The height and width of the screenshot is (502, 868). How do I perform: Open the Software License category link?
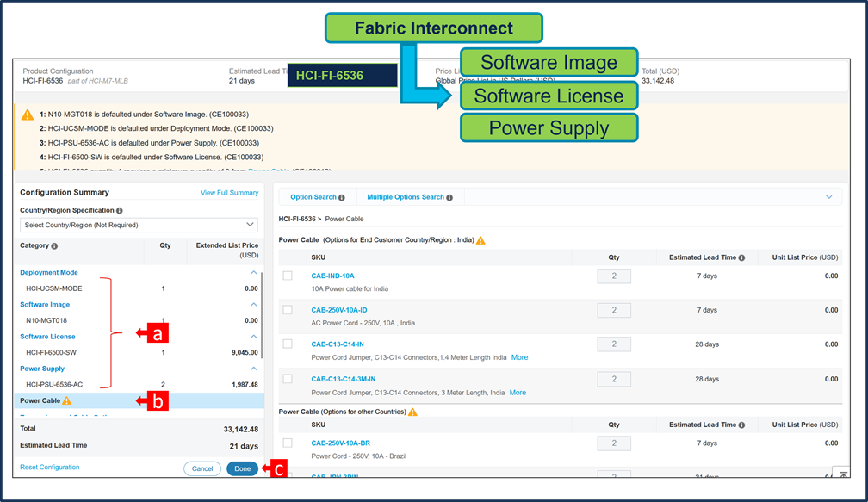(x=47, y=337)
